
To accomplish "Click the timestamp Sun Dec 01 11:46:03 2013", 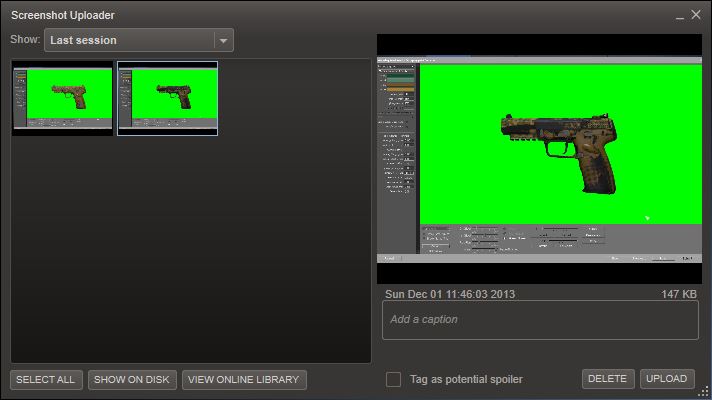I will [450, 294].
